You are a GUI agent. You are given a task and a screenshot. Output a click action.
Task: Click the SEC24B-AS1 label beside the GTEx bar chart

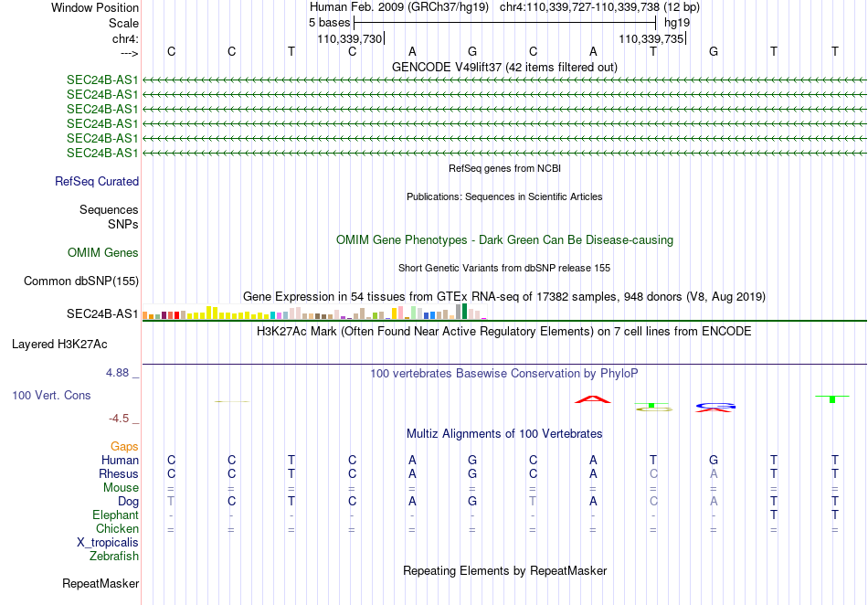coord(102,313)
